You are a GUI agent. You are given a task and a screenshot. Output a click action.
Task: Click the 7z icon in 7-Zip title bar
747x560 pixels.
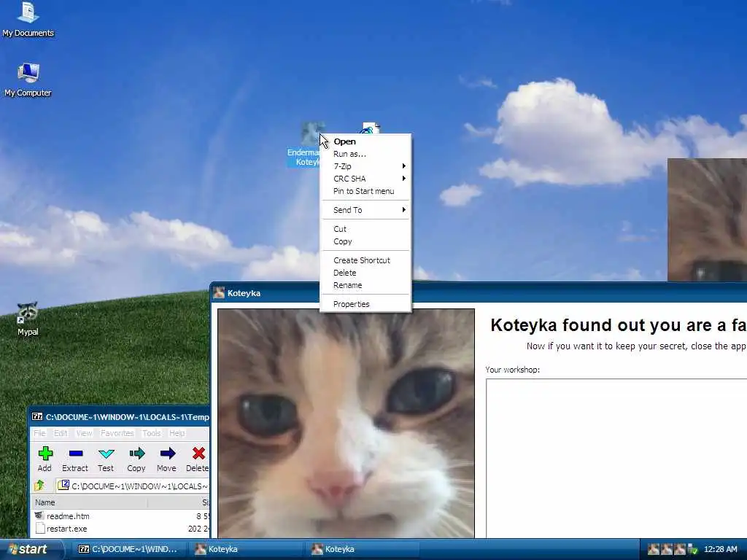click(x=37, y=416)
